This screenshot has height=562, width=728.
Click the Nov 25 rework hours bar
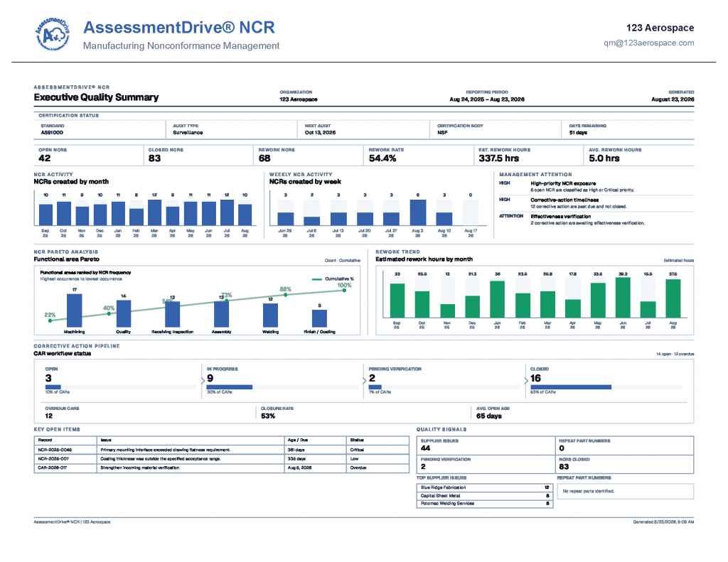pos(448,311)
